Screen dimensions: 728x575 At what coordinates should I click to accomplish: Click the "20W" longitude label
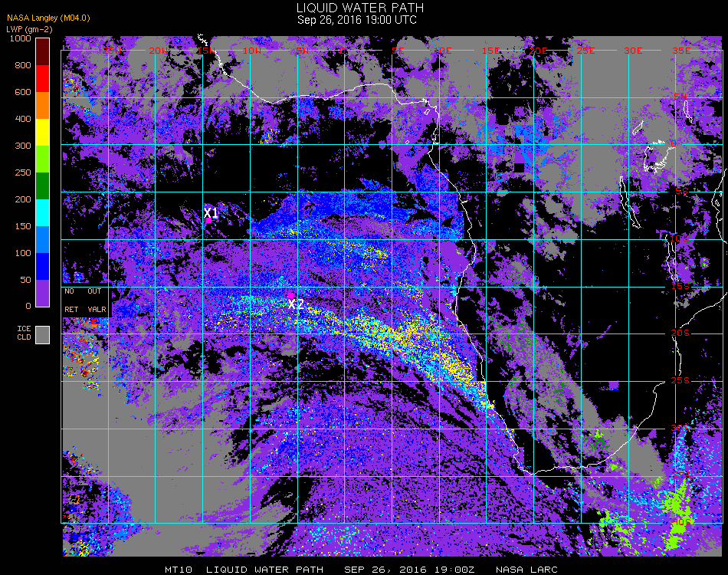click(159, 51)
